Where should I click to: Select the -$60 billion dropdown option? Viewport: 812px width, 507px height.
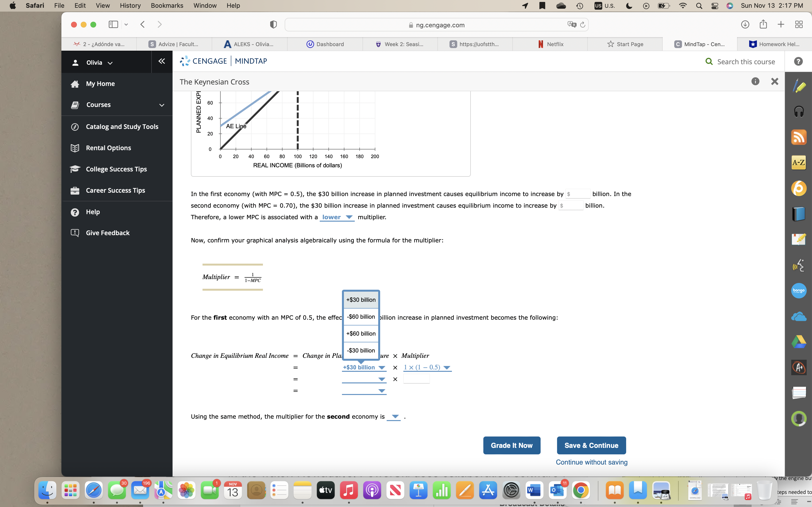(361, 317)
